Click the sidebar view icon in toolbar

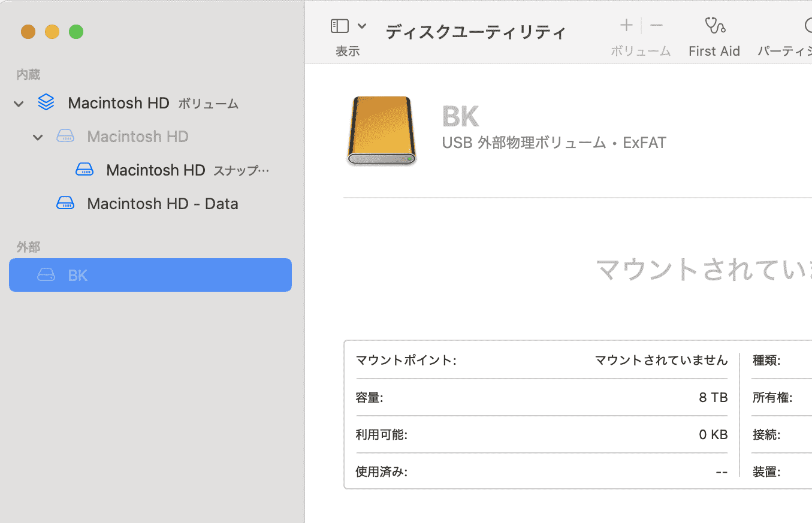[339, 26]
